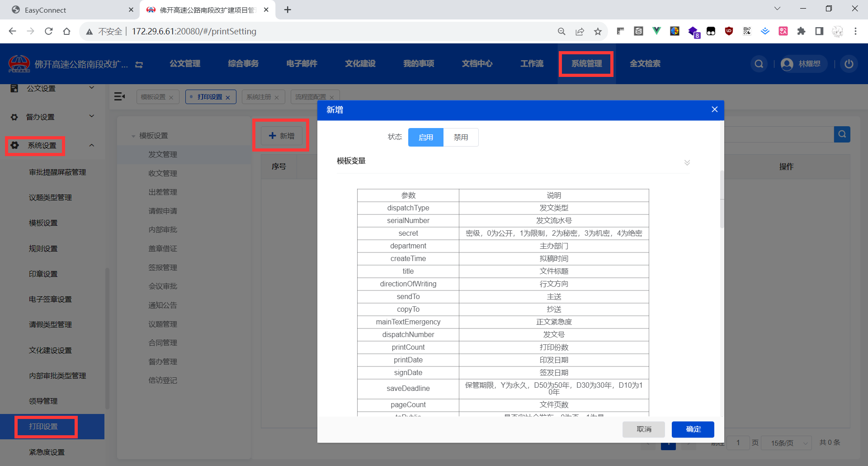Bookmark this page with the star icon
Viewport: 868px width, 466px height.
(598, 31)
